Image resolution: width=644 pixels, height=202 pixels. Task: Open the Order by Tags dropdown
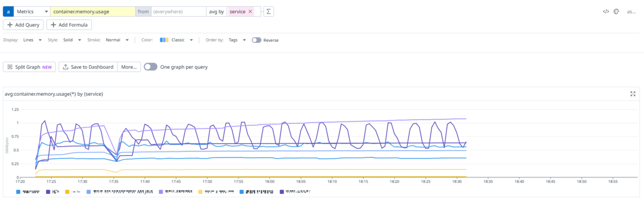(237, 40)
